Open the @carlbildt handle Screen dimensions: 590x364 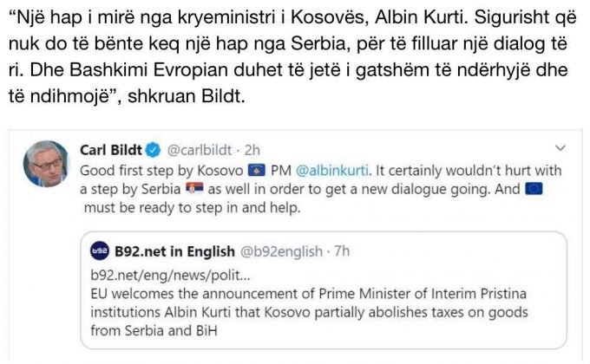[x=202, y=148]
